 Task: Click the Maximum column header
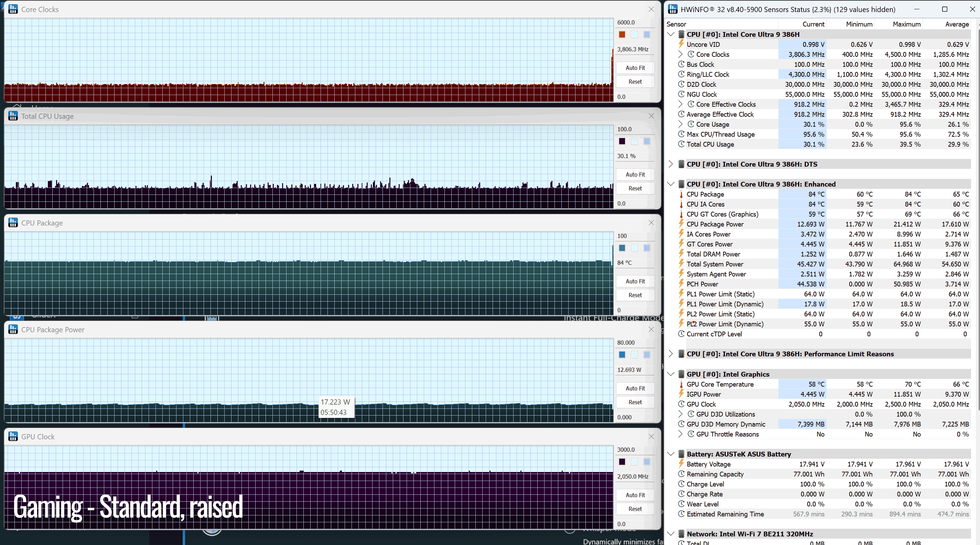click(898, 24)
